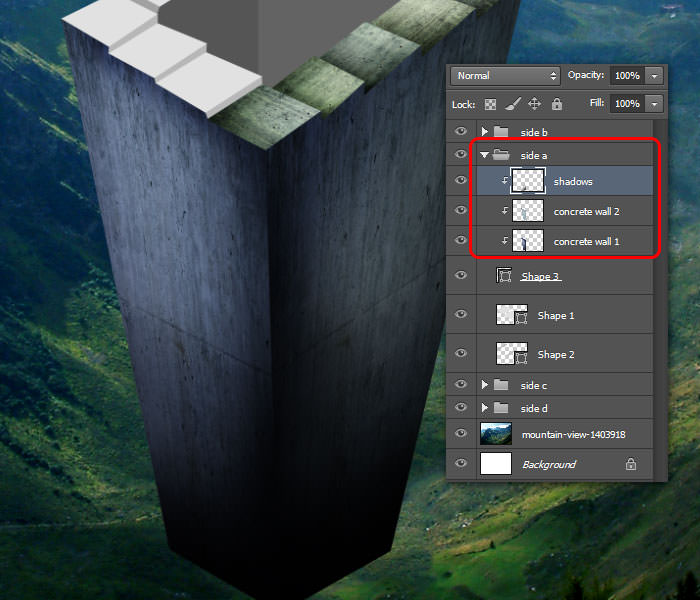
Task: Hide the concrete wall 1 layer
Action: tap(461, 241)
